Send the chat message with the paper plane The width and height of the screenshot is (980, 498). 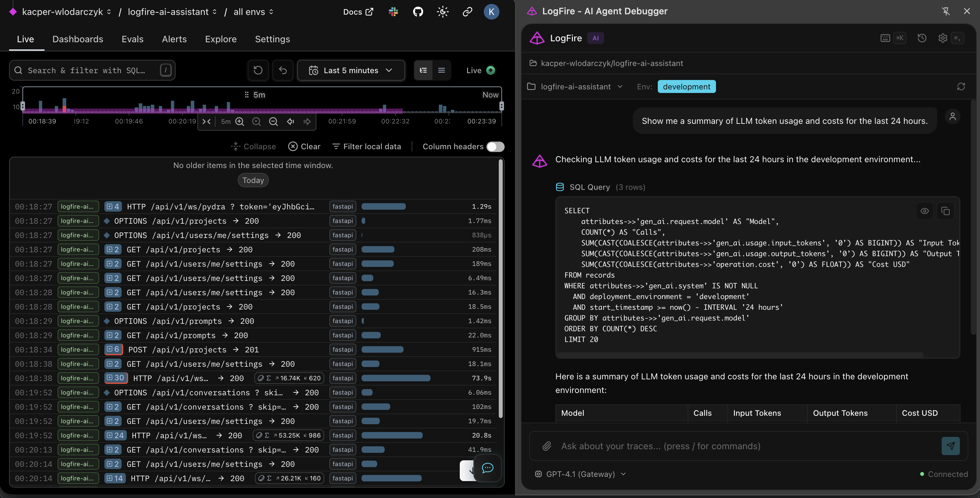click(x=951, y=446)
